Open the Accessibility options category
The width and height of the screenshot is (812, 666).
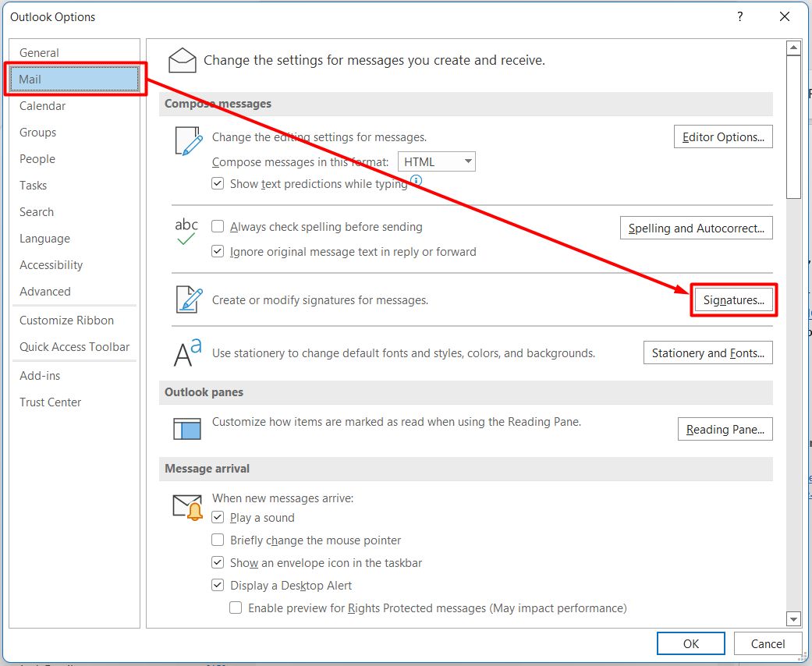[x=75, y=264]
